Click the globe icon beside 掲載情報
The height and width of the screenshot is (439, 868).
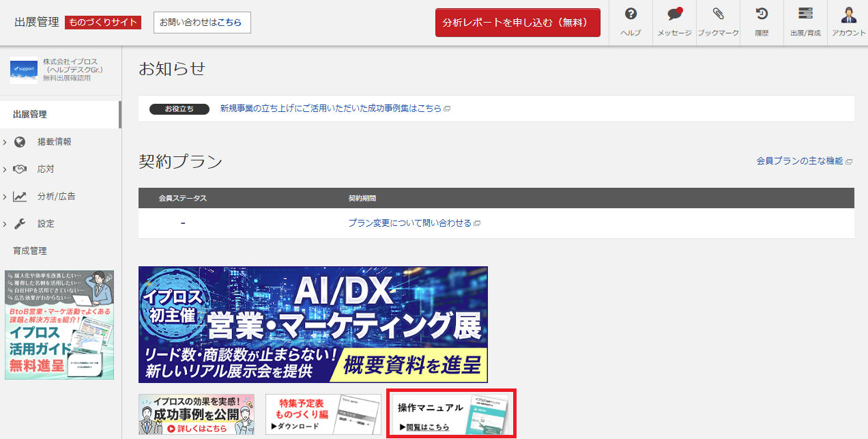pyautogui.click(x=20, y=142)
